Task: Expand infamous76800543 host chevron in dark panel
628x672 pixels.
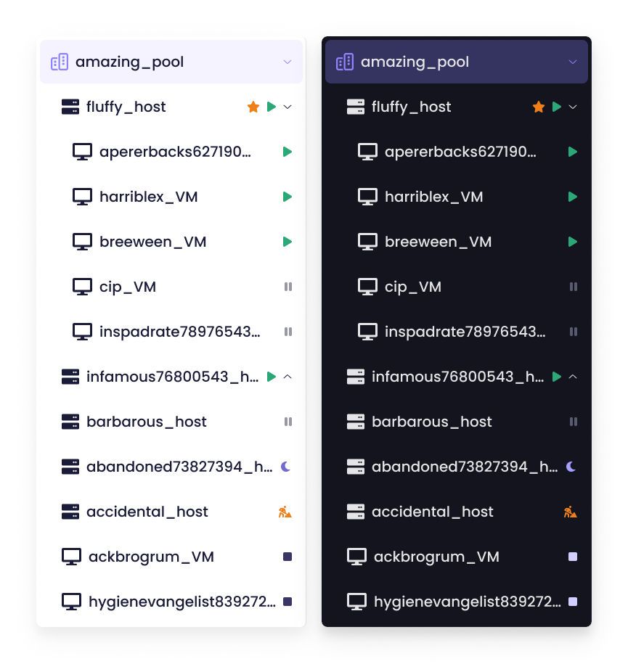Action: (573, 377)
